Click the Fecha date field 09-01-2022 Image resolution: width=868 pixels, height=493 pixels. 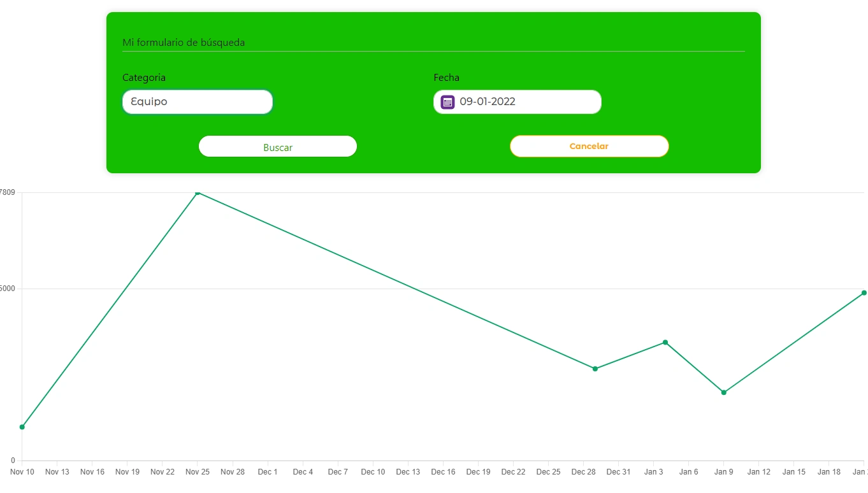click(x=517, y=102)
